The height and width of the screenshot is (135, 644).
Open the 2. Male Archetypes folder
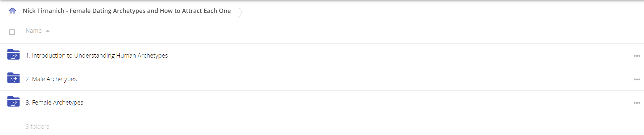click(51, 79)
